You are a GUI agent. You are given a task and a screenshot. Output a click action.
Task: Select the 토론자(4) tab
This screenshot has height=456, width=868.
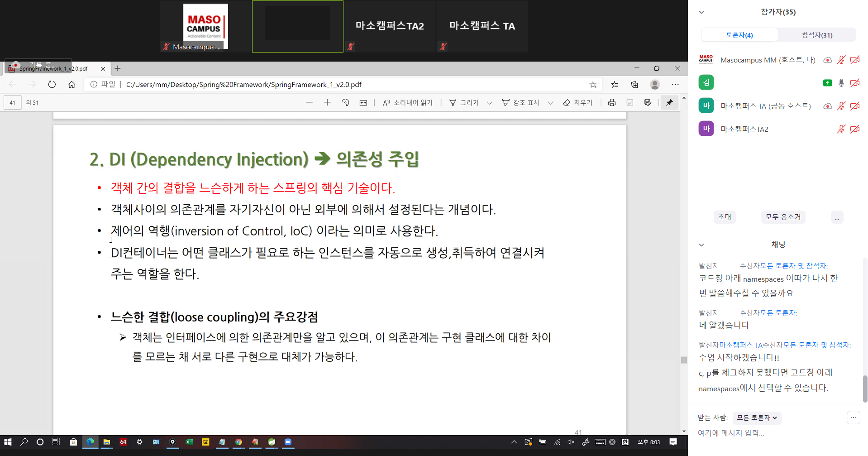pos(739,35)
